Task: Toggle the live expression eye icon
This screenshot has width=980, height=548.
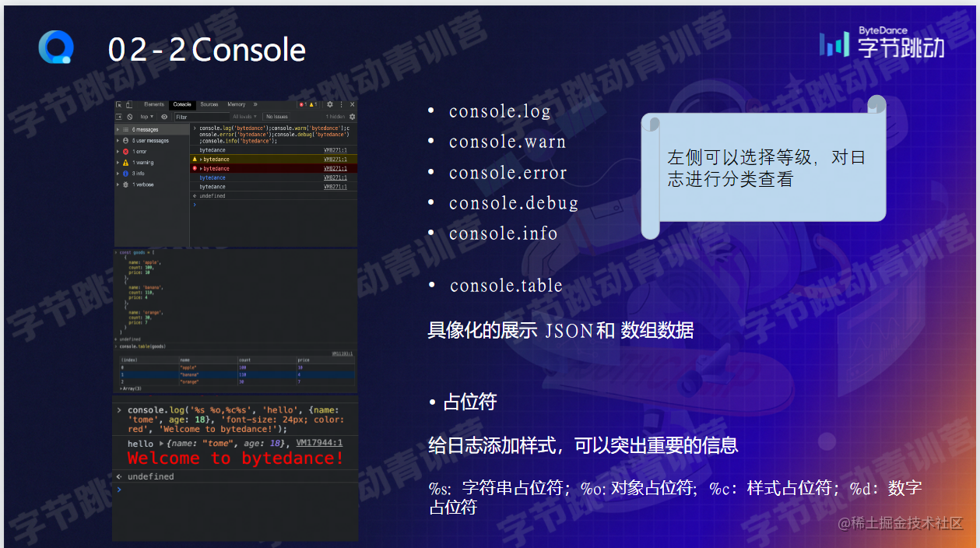Action: (164, 117)
